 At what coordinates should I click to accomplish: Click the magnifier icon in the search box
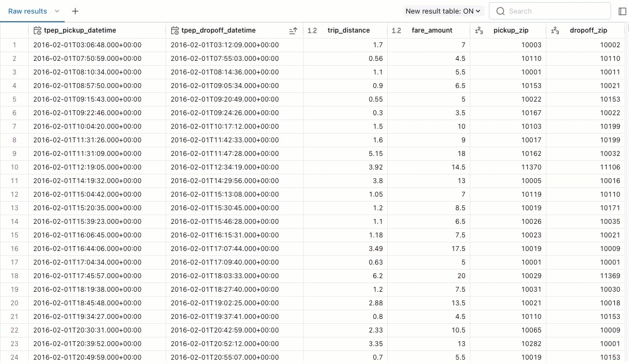coord(500,11)
